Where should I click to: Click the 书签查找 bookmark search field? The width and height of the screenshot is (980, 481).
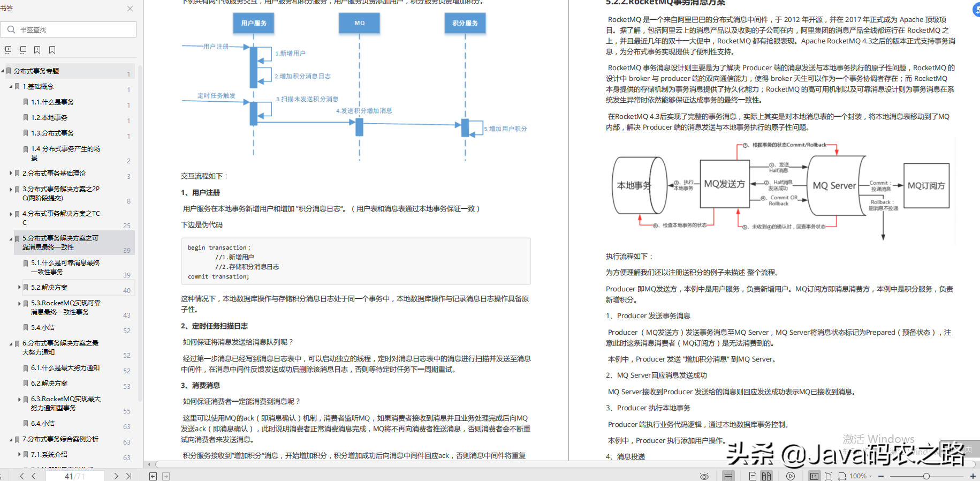[x=69, y=29]
